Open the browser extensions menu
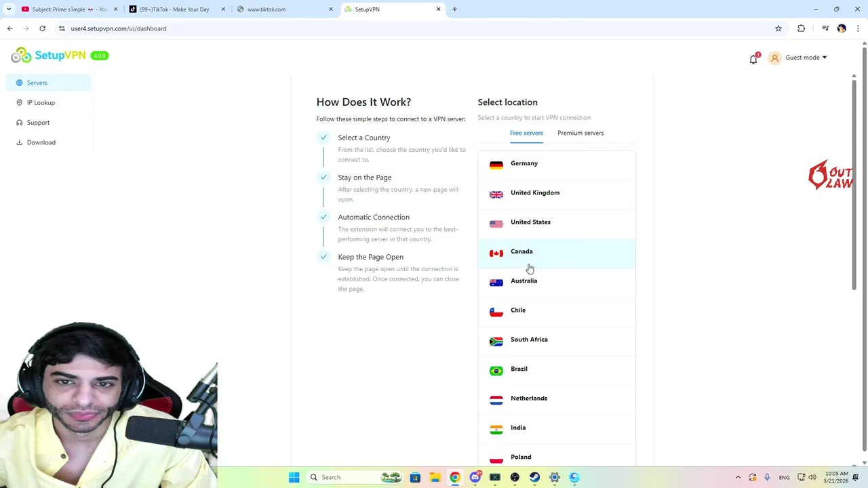 [802, 28]
